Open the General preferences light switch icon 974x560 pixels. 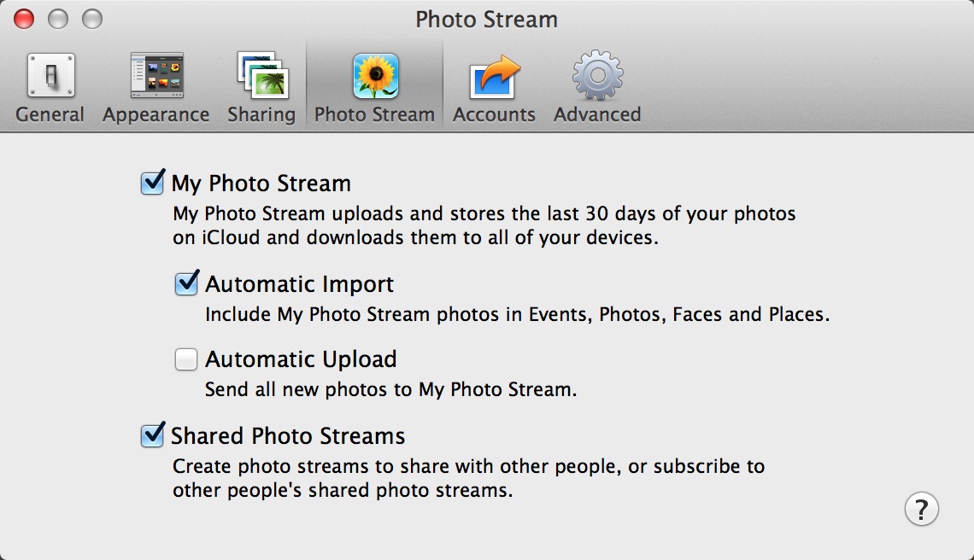coord(50,77)
